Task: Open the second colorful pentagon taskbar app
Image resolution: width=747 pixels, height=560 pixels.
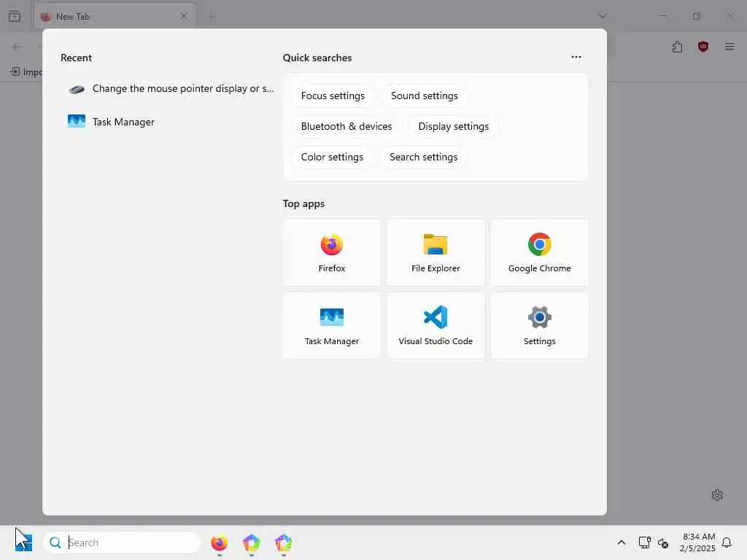Action: [251, 542]
